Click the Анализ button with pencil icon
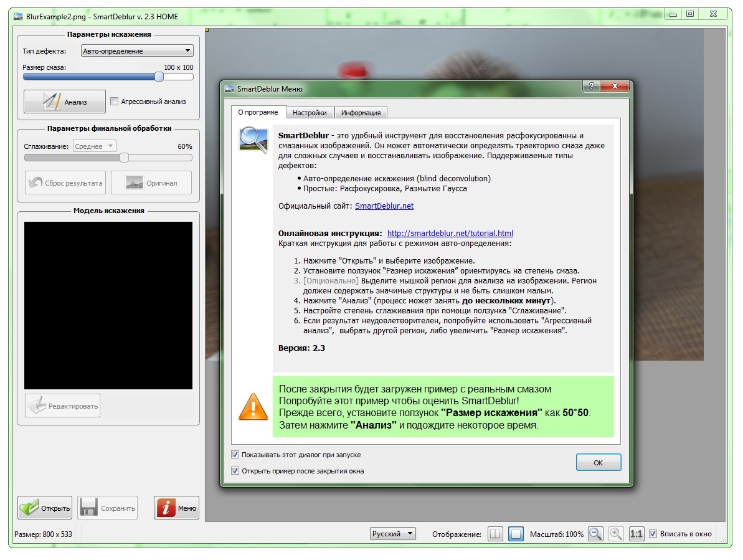The image size is (743, 560). pyautogui.click(x=64, y=102)
